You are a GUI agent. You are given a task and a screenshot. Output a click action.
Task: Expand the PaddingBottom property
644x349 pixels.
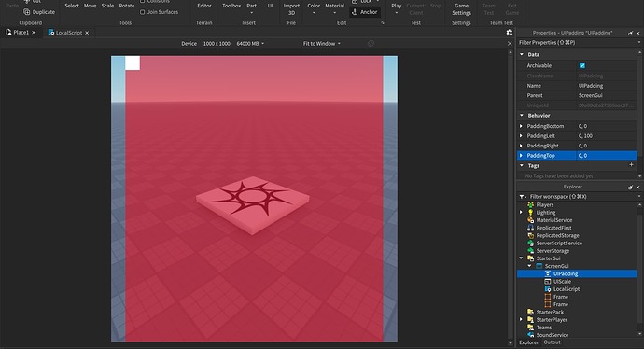click(x=521, y=126)
